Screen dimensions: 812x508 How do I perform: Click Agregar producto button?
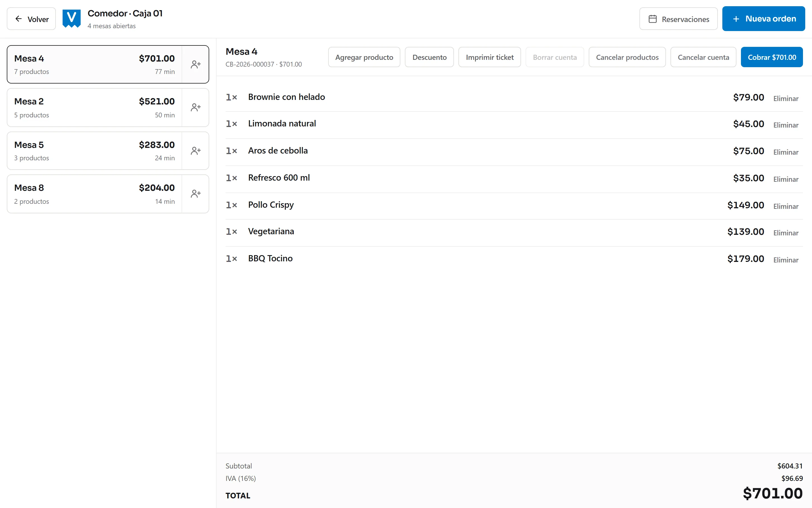pos(364,57)
